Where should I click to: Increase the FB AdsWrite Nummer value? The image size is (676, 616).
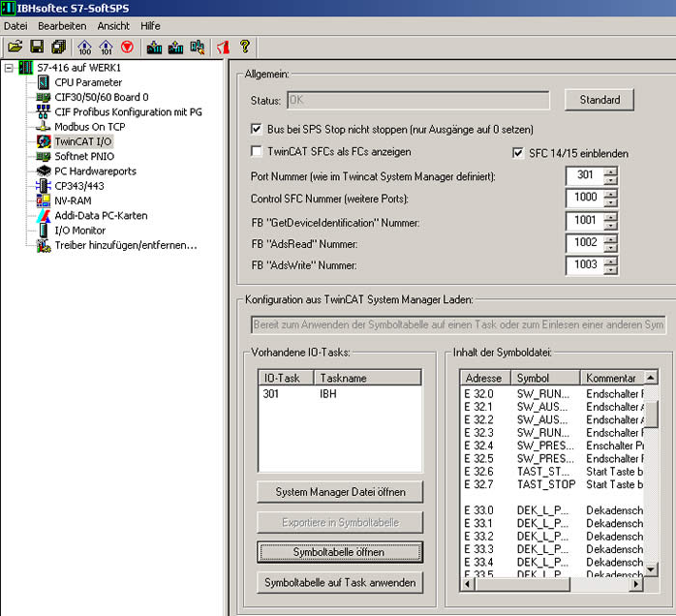(610, 262)
